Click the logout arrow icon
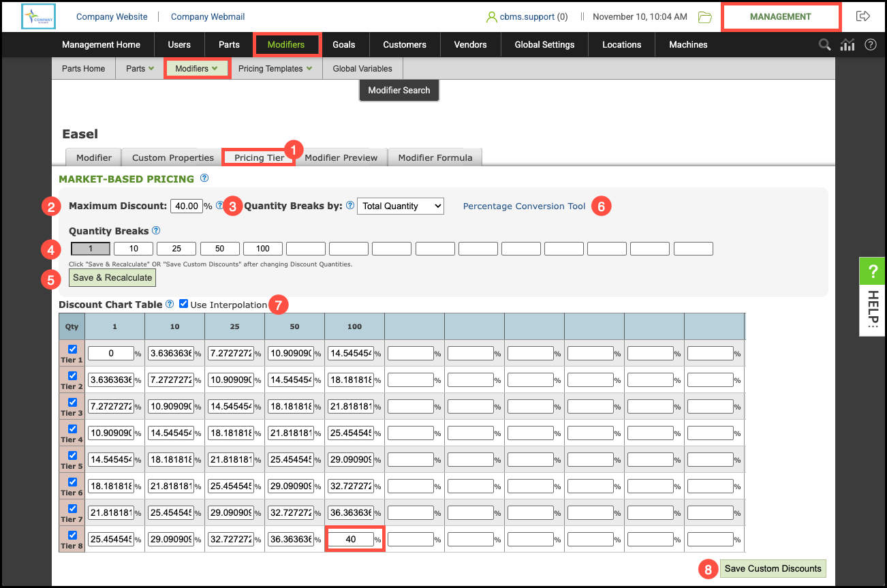Viewport: 887px width, 588px height. click(863, 16)
